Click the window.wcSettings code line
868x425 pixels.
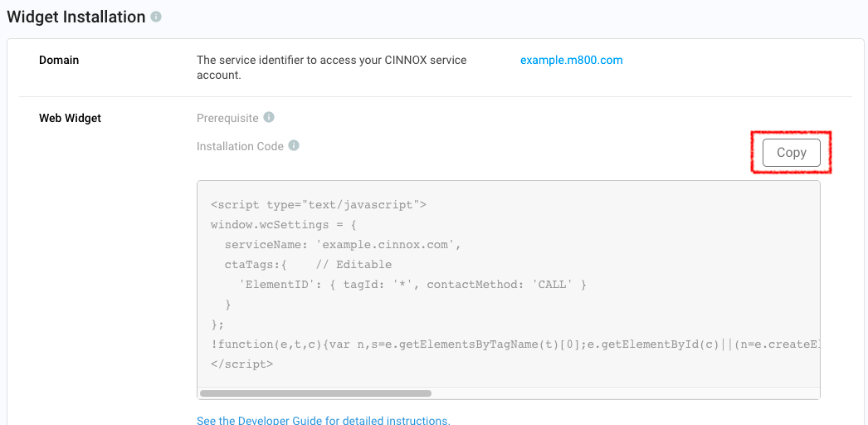[x=284, y=225]
